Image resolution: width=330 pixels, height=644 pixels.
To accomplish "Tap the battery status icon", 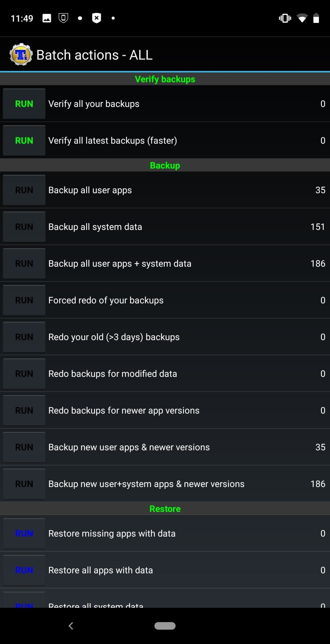I will 316,18.
